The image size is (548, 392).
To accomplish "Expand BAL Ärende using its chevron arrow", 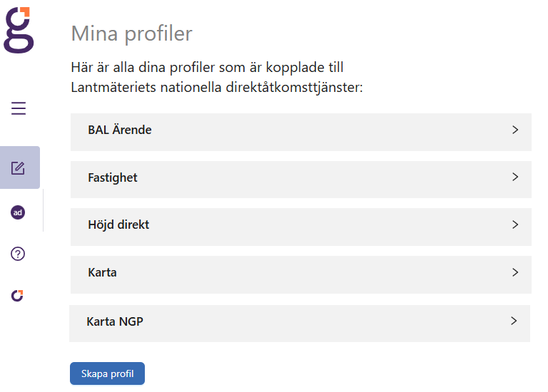I will coord(514,130).
